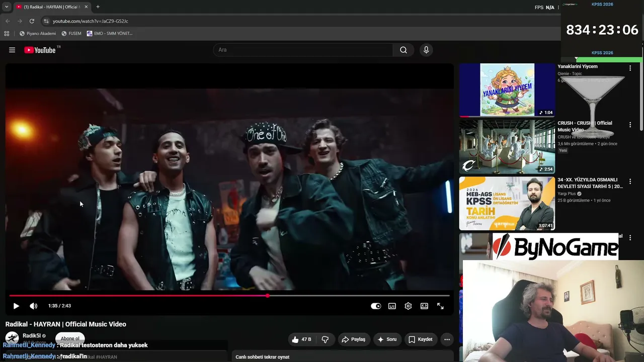Open more actions menu beside Kaydet
This screenshot has height=362, width=644.
pyautogui.click(x=447, y=339)
